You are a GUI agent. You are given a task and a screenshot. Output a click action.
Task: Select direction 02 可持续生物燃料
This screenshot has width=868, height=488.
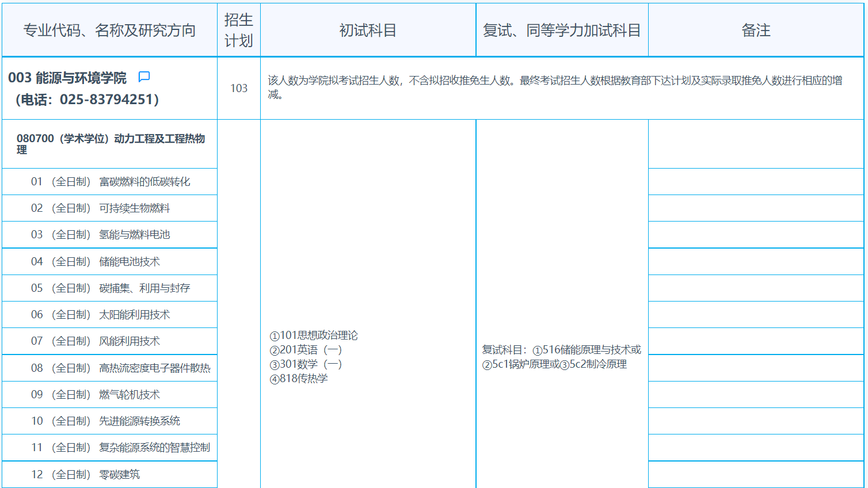(x=110, y=208)
